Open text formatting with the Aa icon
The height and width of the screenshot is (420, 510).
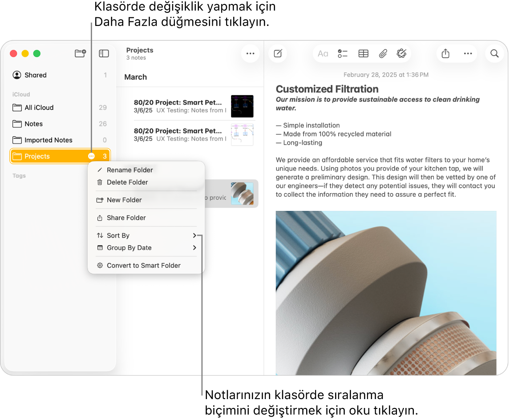coord(323,53)
